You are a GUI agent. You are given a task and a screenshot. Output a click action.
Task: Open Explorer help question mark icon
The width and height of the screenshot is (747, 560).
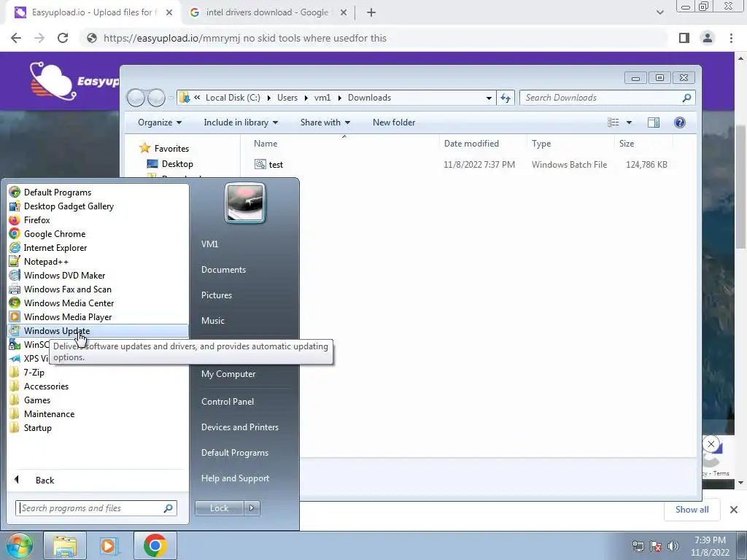(680, 122)
